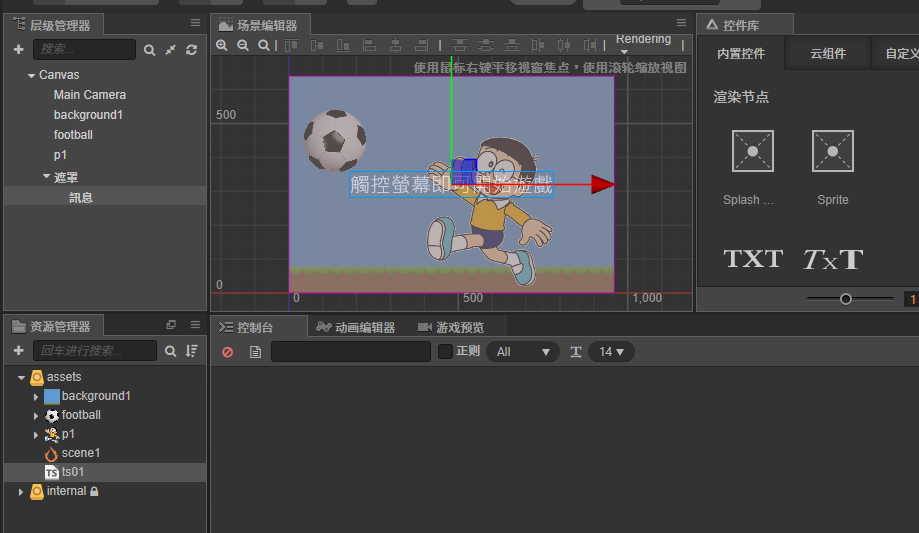Distribute nodes evenly by top edges
This screenshot has height=533, width=919.
pos(460,45)
